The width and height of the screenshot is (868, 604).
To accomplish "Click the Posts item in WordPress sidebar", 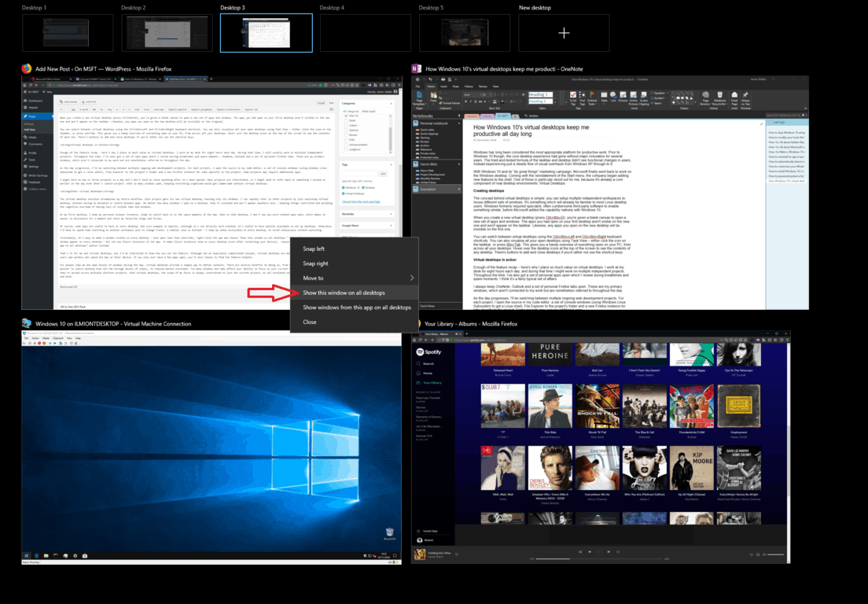I will click(x=38, y=116).
